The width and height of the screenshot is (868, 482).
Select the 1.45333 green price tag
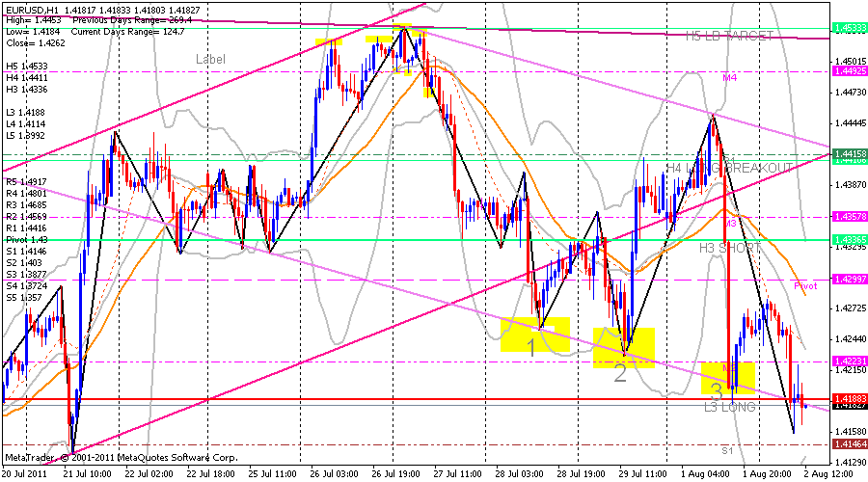(x=847, y=29)
